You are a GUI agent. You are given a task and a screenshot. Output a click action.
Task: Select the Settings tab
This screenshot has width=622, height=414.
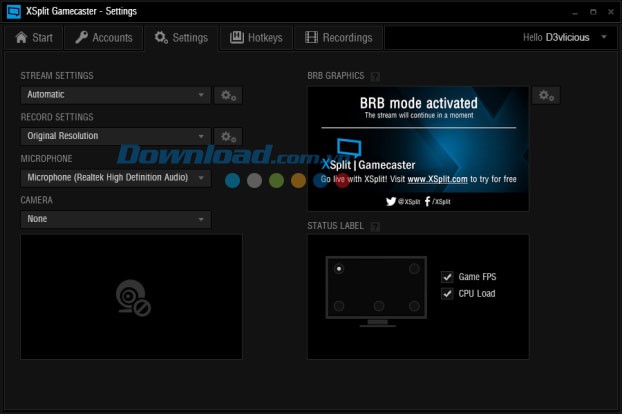(x=181, y=38)
